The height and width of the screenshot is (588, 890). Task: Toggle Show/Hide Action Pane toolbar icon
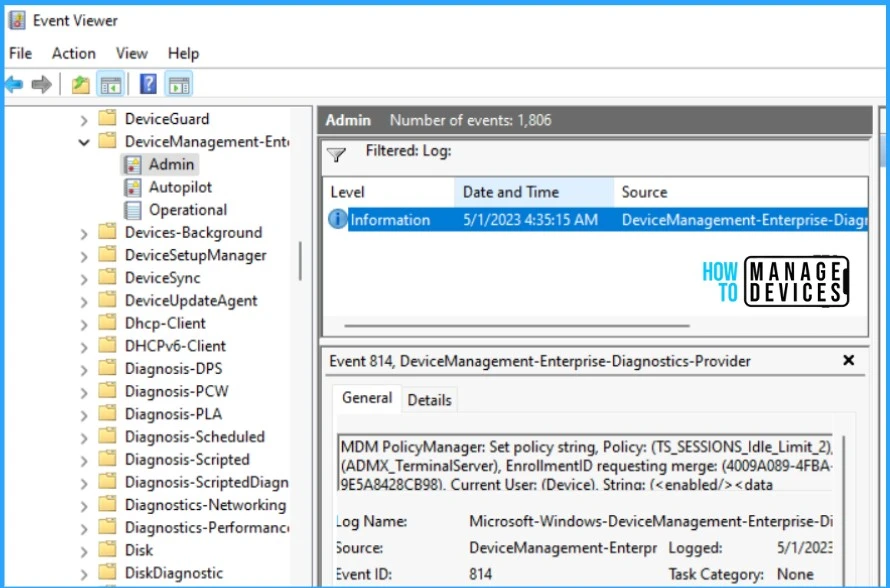pos(179,85)
